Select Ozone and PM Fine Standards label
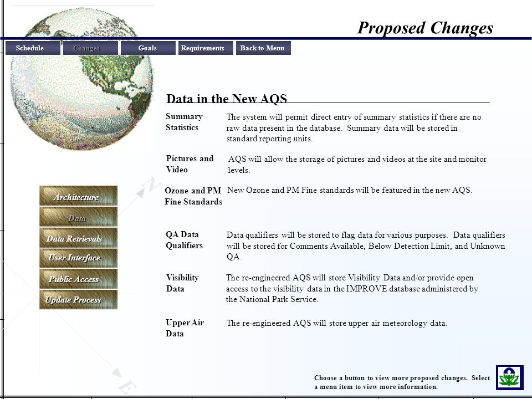 coord(193,196)
